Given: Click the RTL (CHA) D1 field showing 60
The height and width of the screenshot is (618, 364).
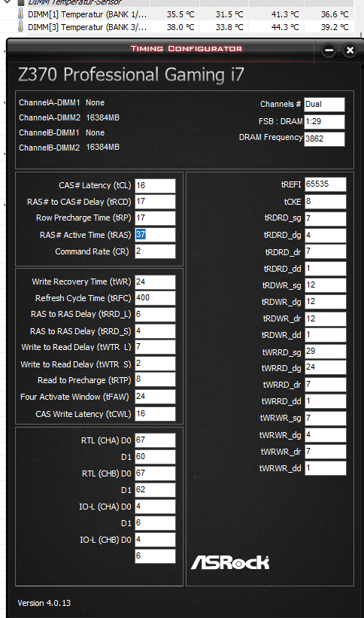Looking at the screenshot, I should 155,457.
